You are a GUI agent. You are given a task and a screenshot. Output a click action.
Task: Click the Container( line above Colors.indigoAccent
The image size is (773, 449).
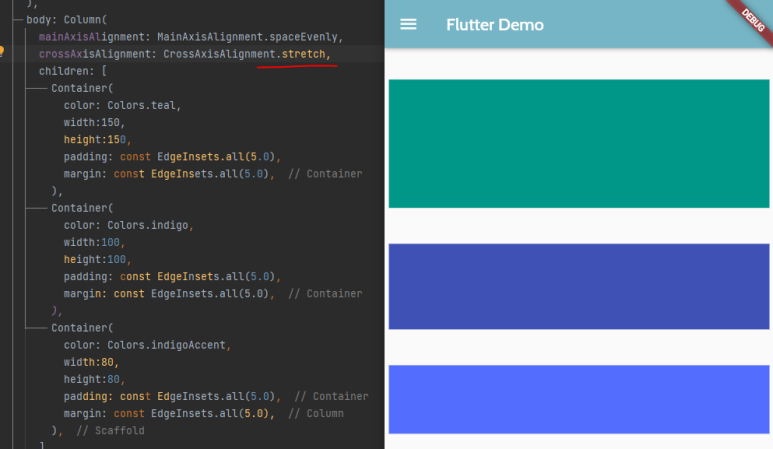point(82,328)
